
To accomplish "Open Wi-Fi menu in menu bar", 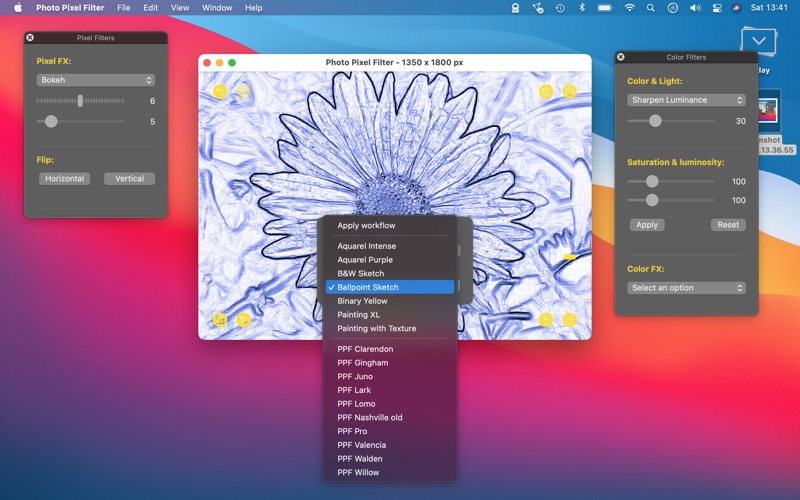I will point(630,8).
